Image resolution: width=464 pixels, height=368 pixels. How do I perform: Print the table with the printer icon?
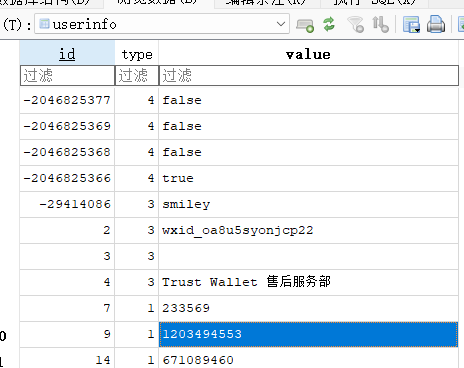pyautogui.click(x=436, y=24)
